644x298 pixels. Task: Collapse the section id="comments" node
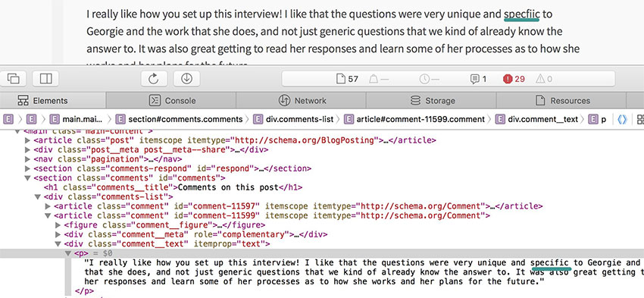tap(27, 178)
